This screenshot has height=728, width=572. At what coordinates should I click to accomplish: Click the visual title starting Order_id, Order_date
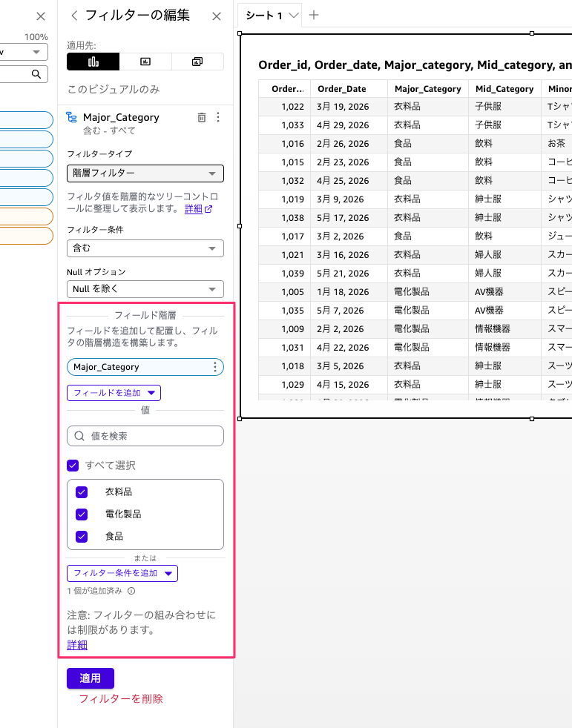coord(415,65)
